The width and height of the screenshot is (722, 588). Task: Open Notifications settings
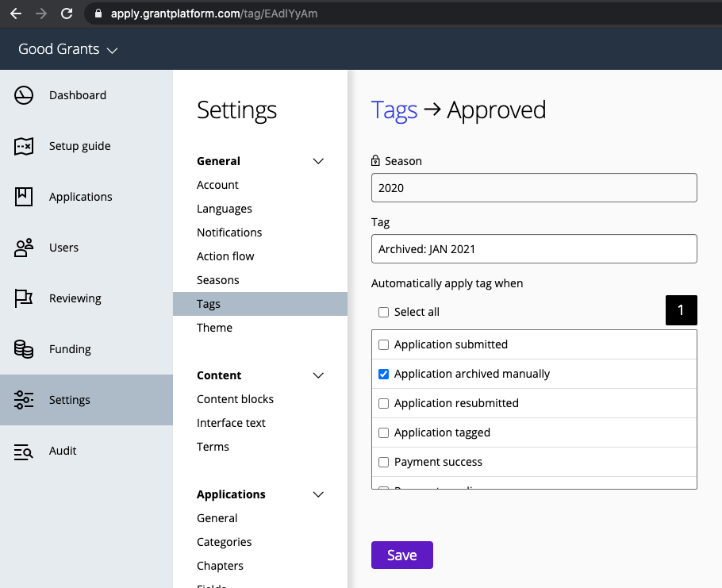click(229, 233)
